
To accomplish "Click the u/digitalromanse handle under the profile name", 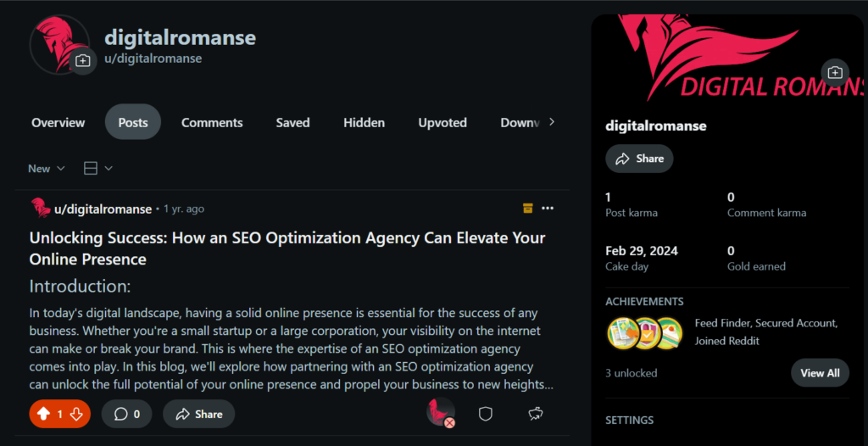I will [153, 59].
